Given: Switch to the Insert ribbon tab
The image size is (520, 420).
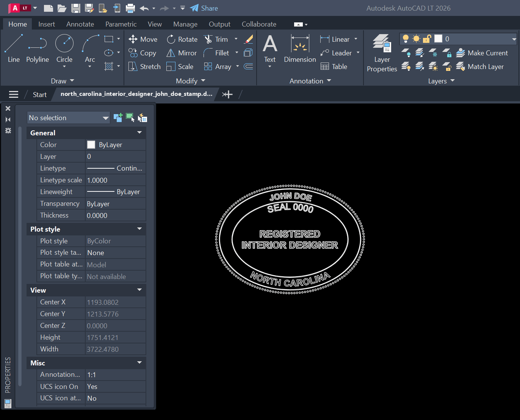Looking at the screenshot, I should click(47, 24).
